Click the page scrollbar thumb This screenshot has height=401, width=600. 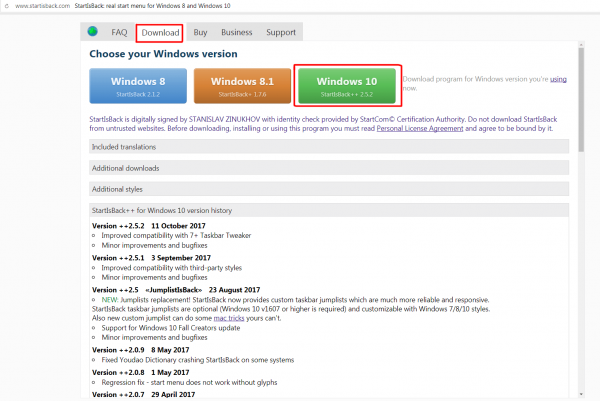pyautogui.click(x=581, y=99)
